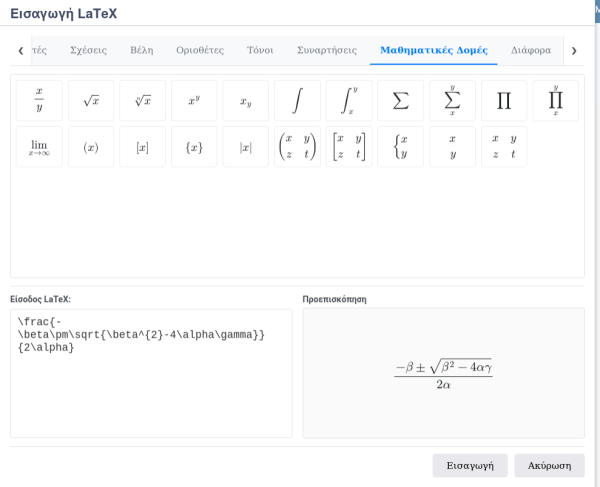The height and width of the screenshot is (487, 600).
Task: Open the Οριοθέτες tab
Action: 200,50
